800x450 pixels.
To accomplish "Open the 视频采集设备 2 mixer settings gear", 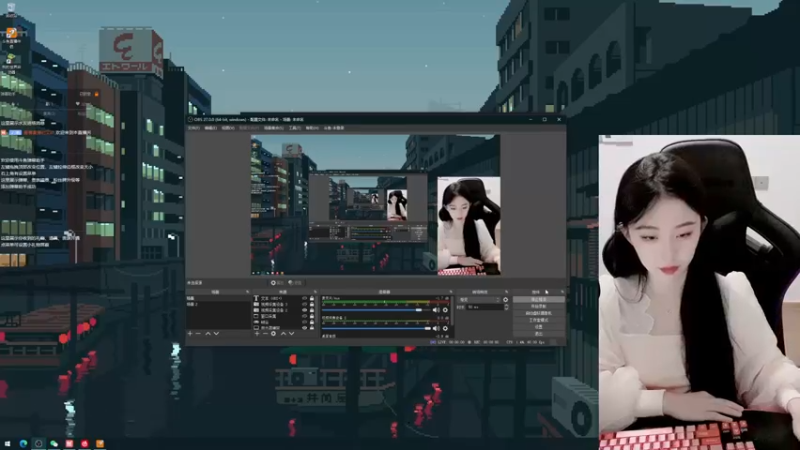I will pyautogui.click(x=445, y=329).
